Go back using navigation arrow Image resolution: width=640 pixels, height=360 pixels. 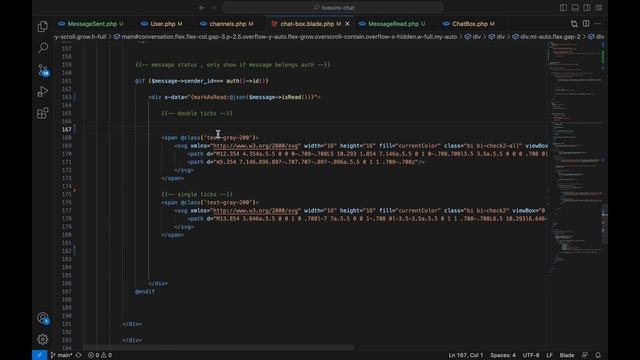point(202,8)
